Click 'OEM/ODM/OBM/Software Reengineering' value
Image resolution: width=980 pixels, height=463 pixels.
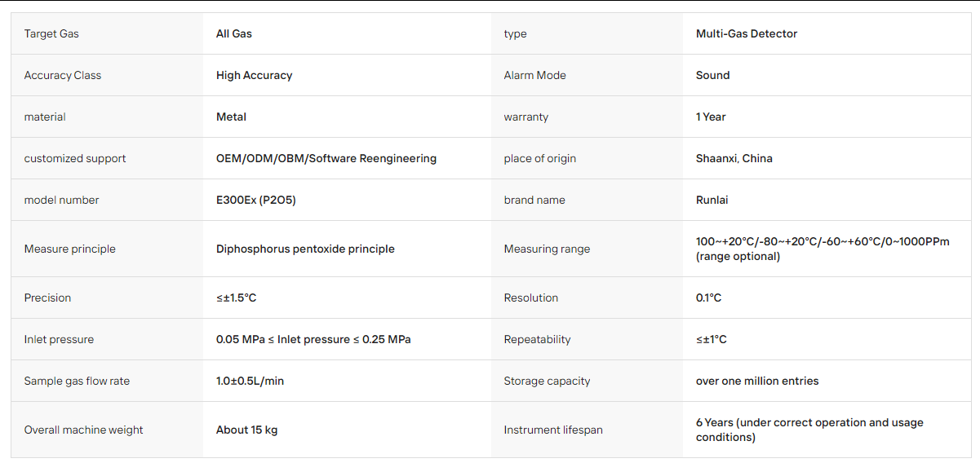(x=326, y=158)
